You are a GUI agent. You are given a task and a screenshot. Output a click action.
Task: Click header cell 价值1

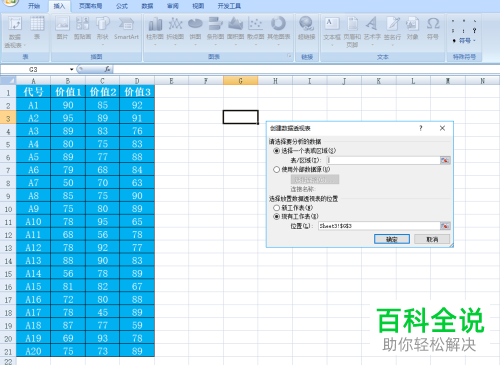click(x=68, y=92)
